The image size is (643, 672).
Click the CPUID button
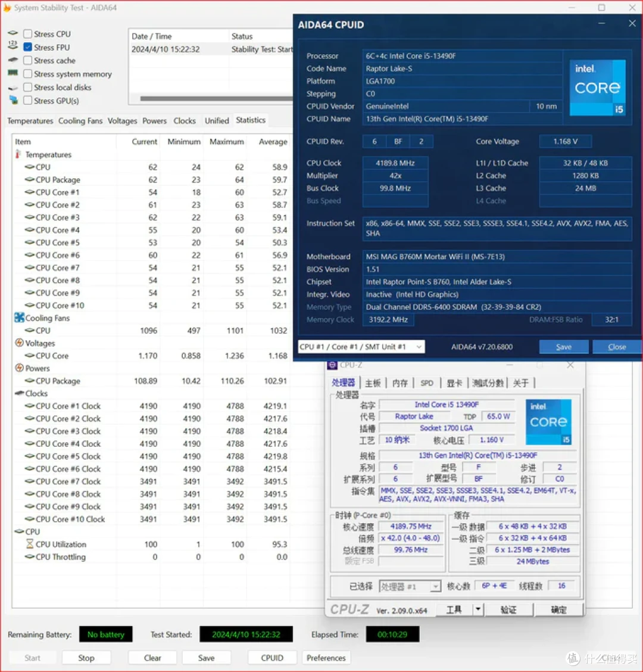click(x=272, y=658)
